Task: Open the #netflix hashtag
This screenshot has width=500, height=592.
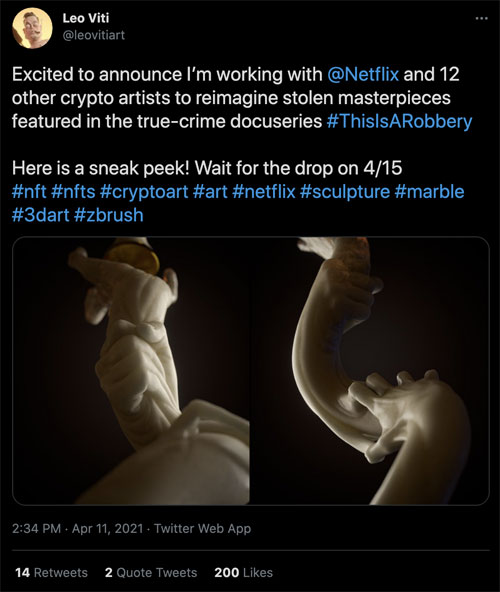Action: coord(264,191)
